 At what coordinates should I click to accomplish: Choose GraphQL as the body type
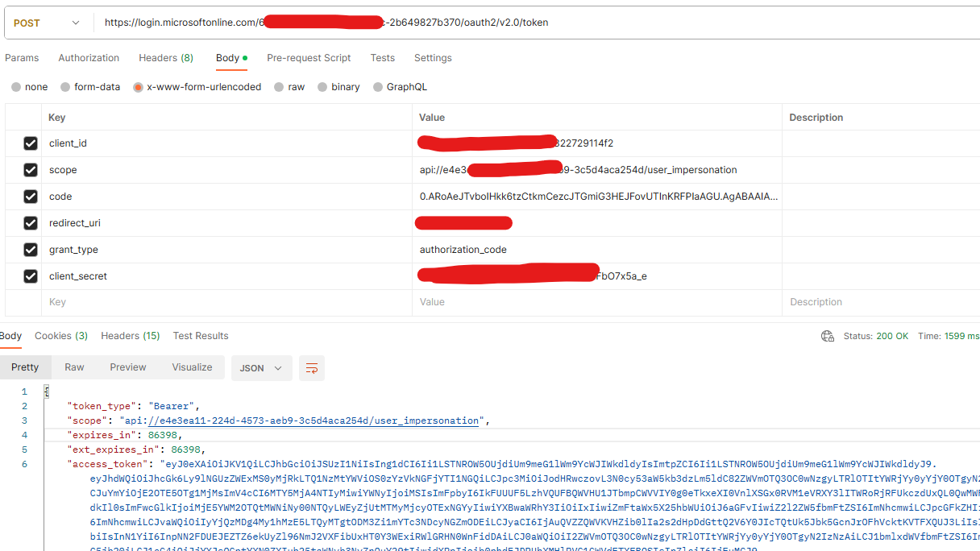click(401, 86)
